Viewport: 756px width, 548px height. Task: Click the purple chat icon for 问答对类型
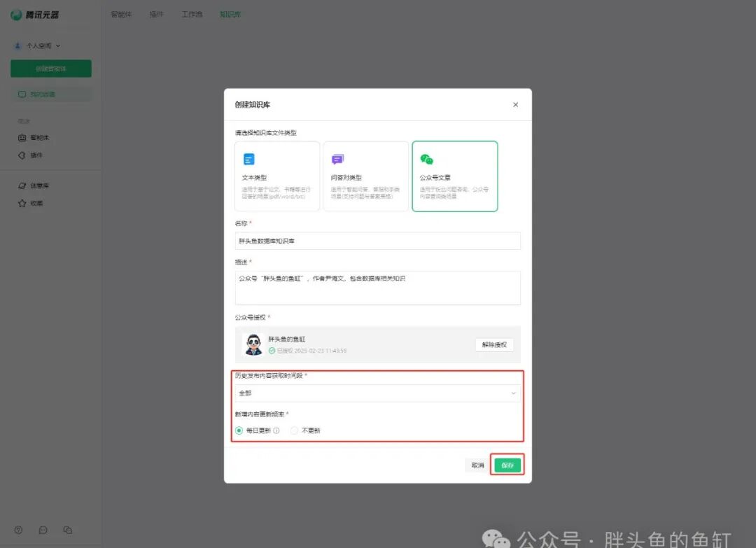[337, 159]
